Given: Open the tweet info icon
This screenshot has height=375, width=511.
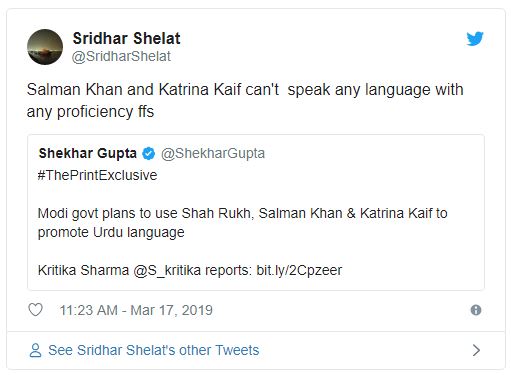Looking at the screenshot, I should 476,310.
